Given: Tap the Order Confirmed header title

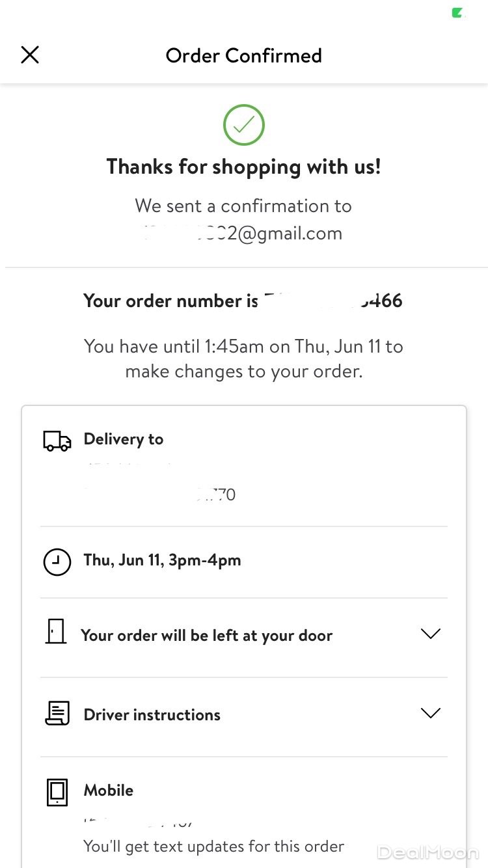Looking at the screenshot, I should [x=244, y=55].
